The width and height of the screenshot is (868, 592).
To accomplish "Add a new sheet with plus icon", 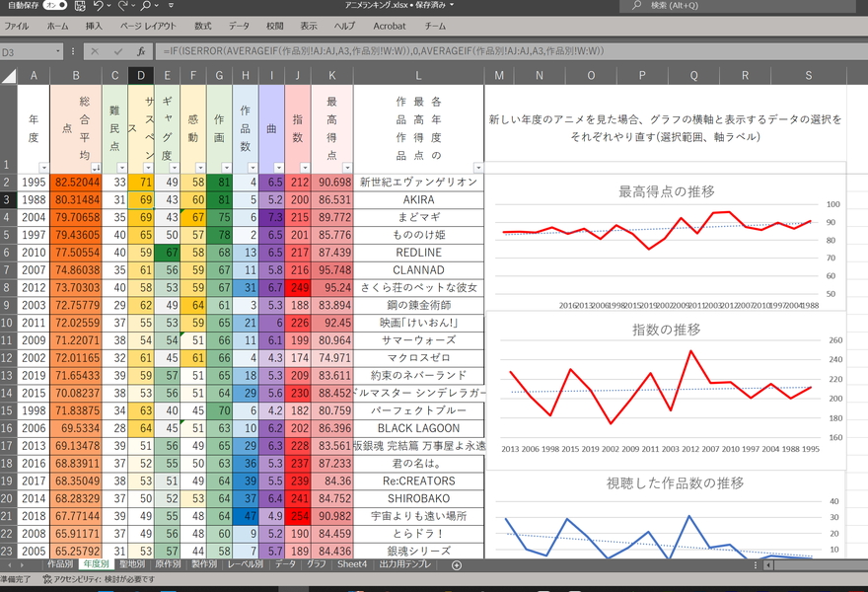I will click(456, 565).
